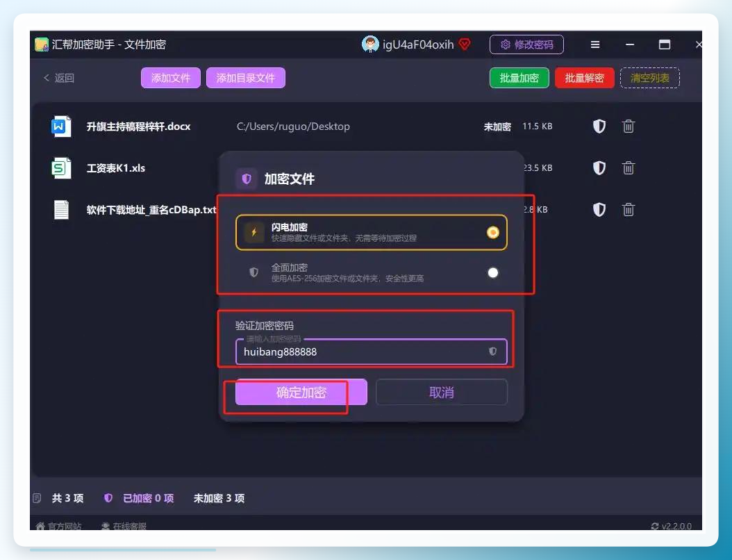Click the spreadsheet icon of 工资表K1.xls
732x560 pixels.
point(61,167)
